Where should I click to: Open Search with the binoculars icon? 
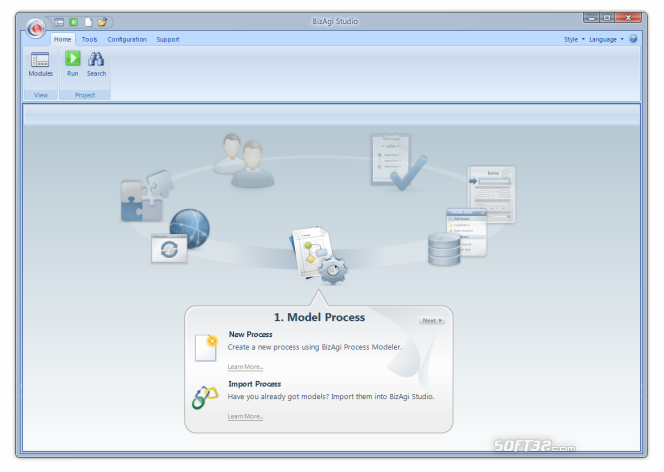click(96, 64)
